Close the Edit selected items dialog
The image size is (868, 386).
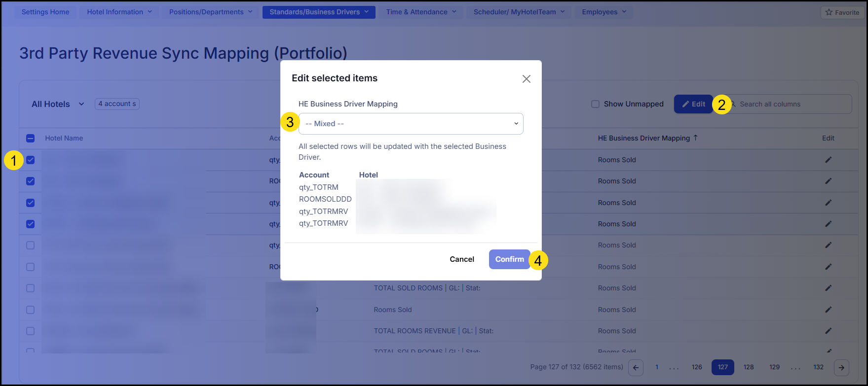tap(526, 79)
